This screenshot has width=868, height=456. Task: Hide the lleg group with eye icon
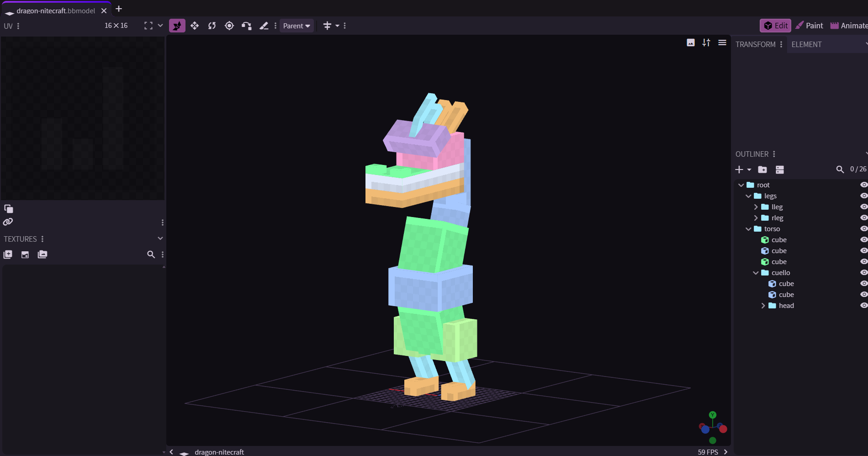point(863,207)
